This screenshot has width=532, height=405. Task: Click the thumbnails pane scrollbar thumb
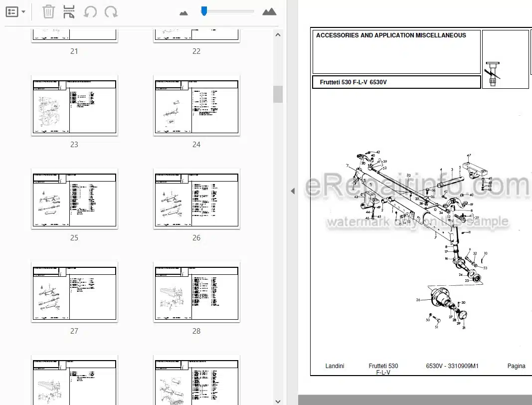coord(278,94)
